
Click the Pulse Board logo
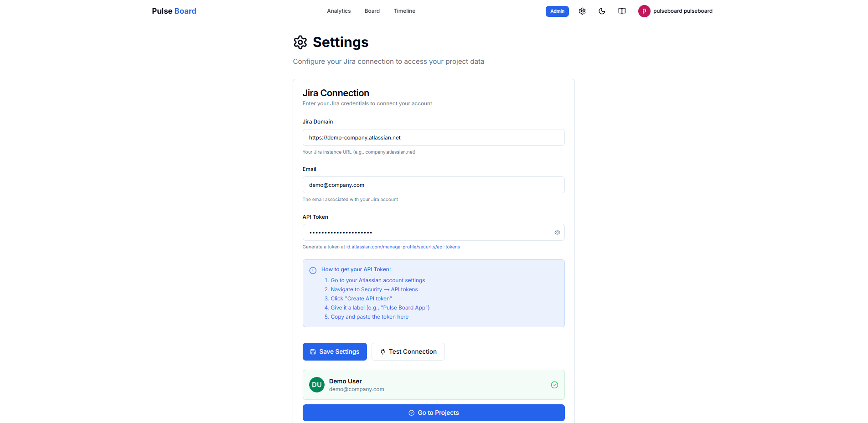[x=174, y=10]
